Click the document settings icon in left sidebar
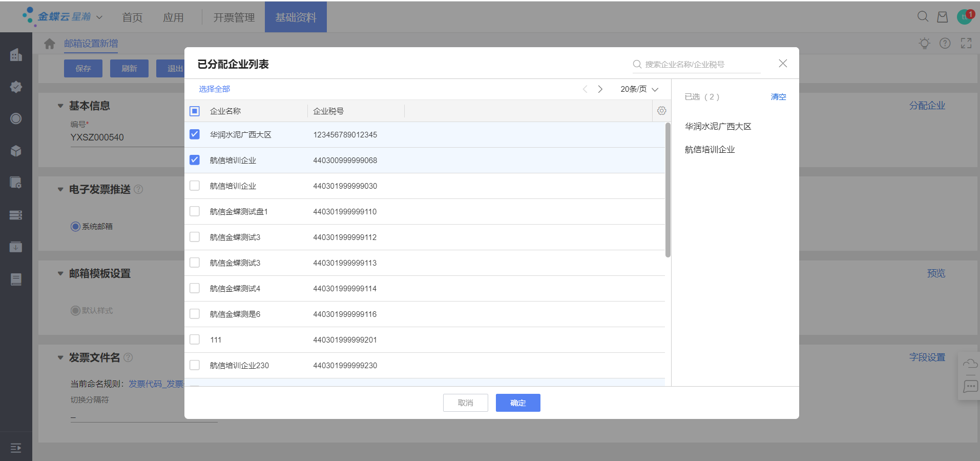 click(16, 183)
